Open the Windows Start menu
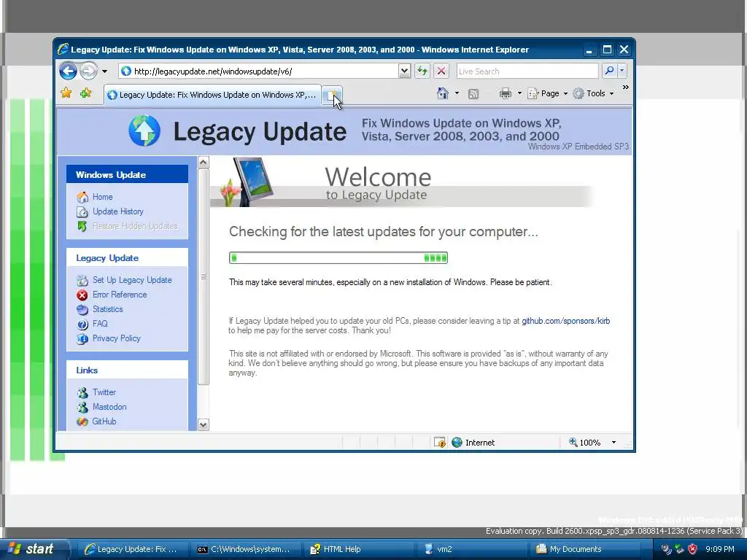 pyautogui.click(x=34, y=549)
